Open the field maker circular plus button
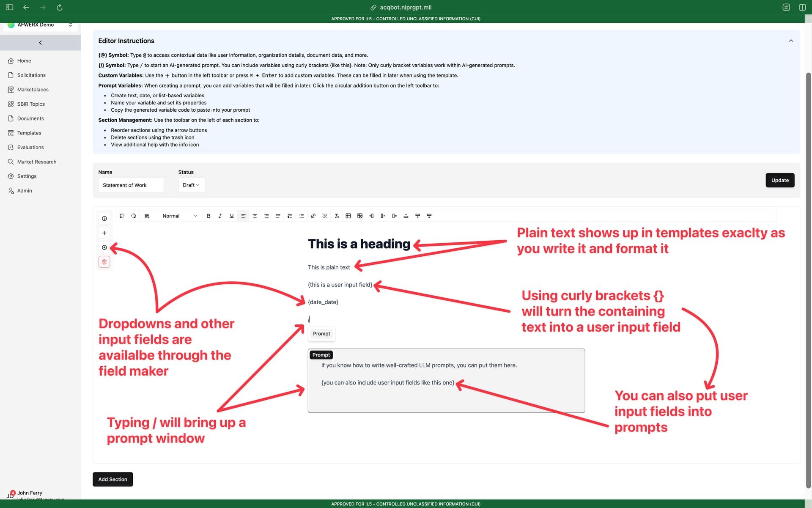 104,247
